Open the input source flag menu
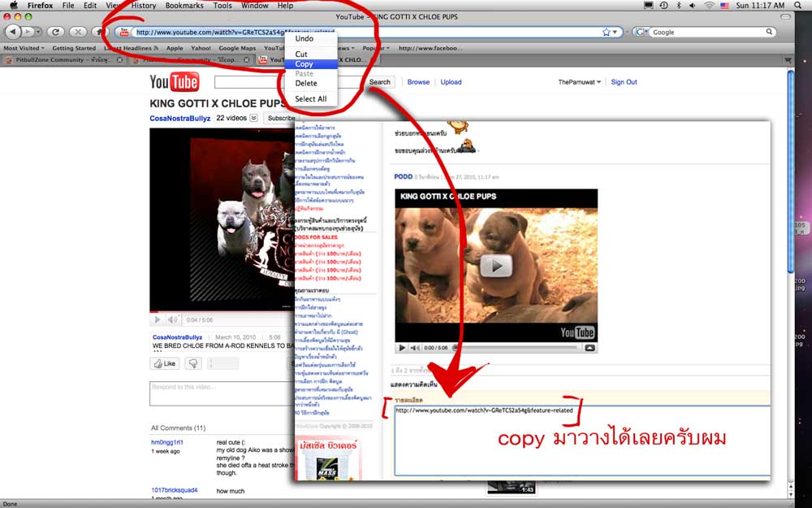The image size is (812, 508). pyautogui.click(x=724, y=5)
